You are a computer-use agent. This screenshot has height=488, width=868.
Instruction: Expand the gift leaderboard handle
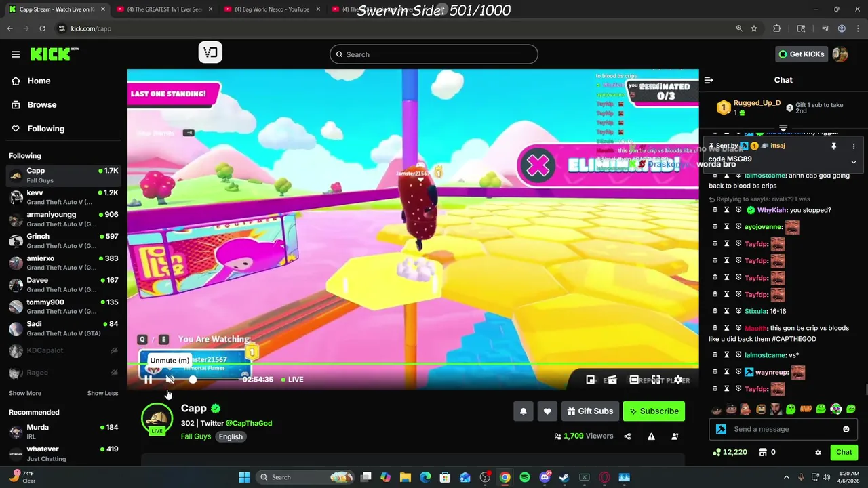(x=783, y=127)
